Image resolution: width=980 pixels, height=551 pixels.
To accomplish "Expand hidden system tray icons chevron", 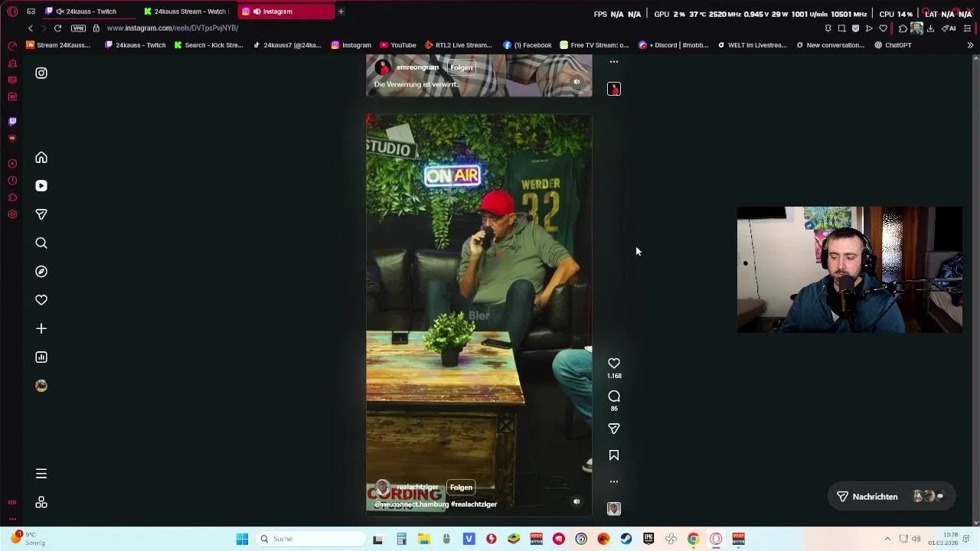I will coord(887,539).
